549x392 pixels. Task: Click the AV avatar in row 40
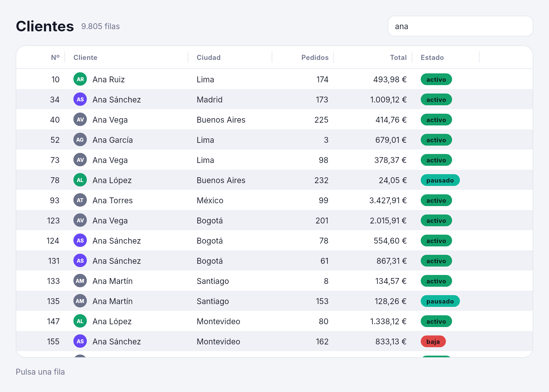pyautogui.click(x=80, y=120)
